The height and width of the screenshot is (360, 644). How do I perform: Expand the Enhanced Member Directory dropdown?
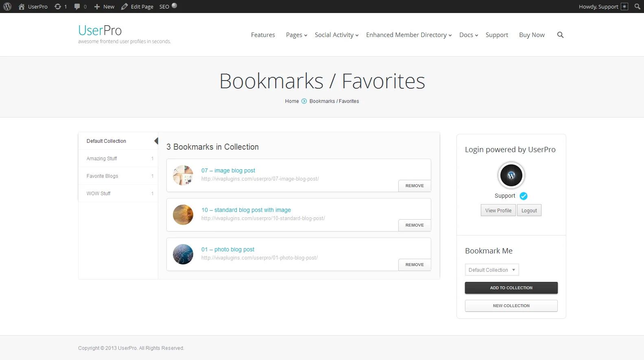pos(409,35)
